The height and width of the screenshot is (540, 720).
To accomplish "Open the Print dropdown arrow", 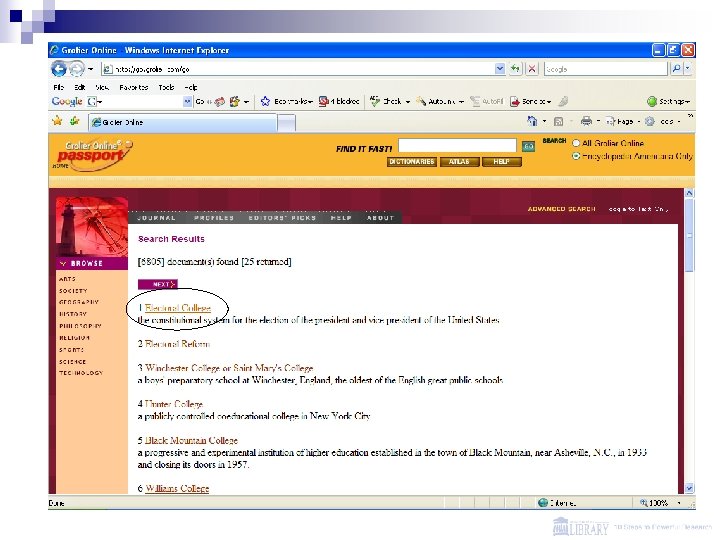I will click(x=598, y=122).
